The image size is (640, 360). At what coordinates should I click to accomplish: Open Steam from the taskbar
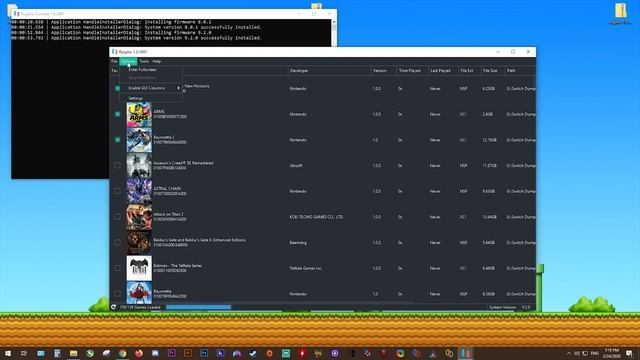pos(253,353)
